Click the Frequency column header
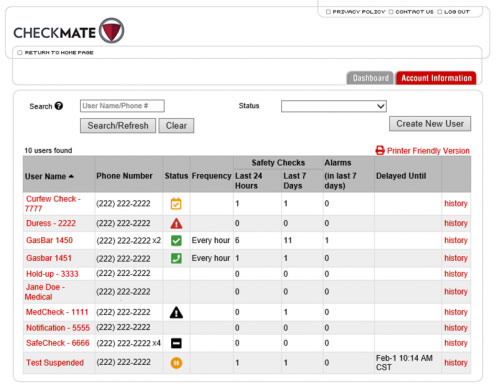Screen dimensions: 496x392 click(211, 176)
